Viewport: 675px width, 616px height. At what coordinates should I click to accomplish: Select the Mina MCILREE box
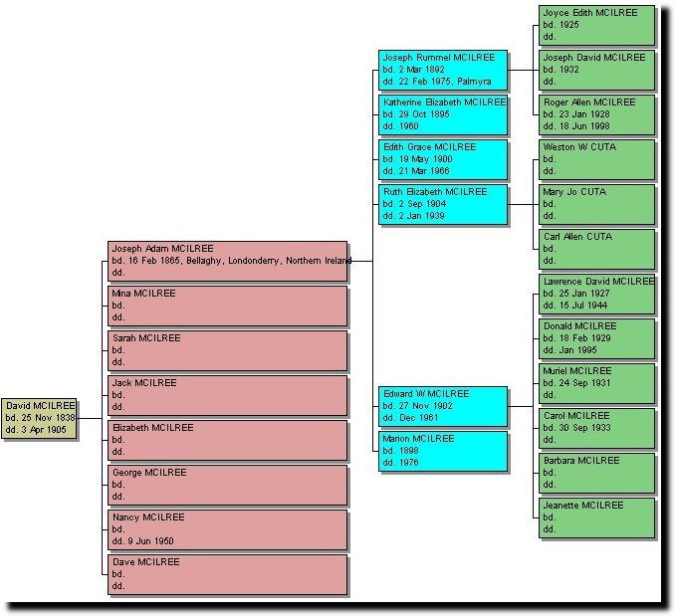(x=227, y=306)
